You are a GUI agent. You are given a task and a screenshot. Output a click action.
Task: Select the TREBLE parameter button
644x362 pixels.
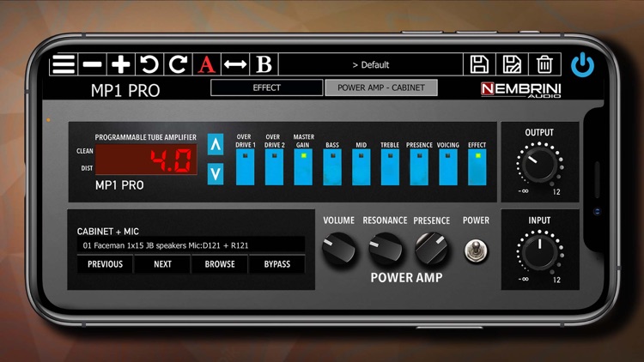390,167
